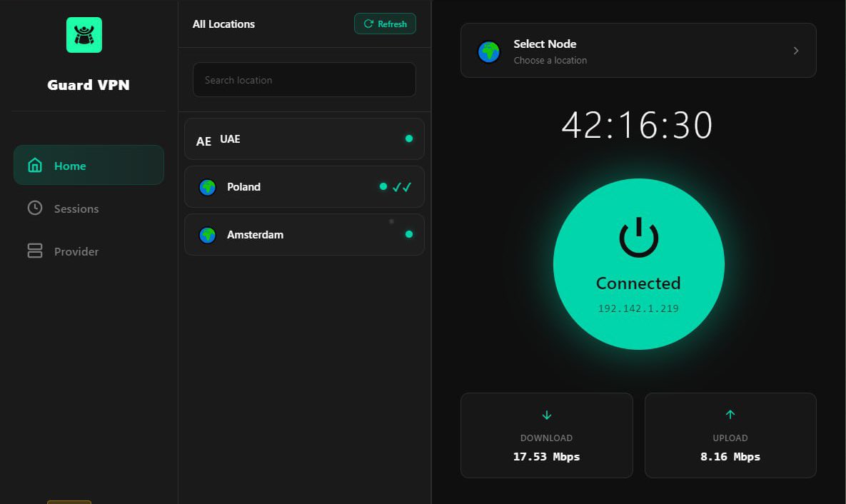
Task: Toggle the Connected power button
Action: point(638,264)
